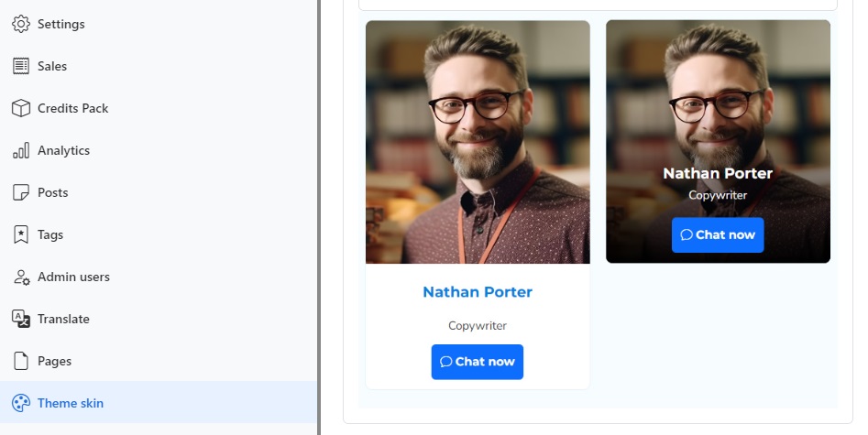Open the Analytics menu label
Image resolution: width=868 pixels, height=435 pixels.
pos(63,150)
